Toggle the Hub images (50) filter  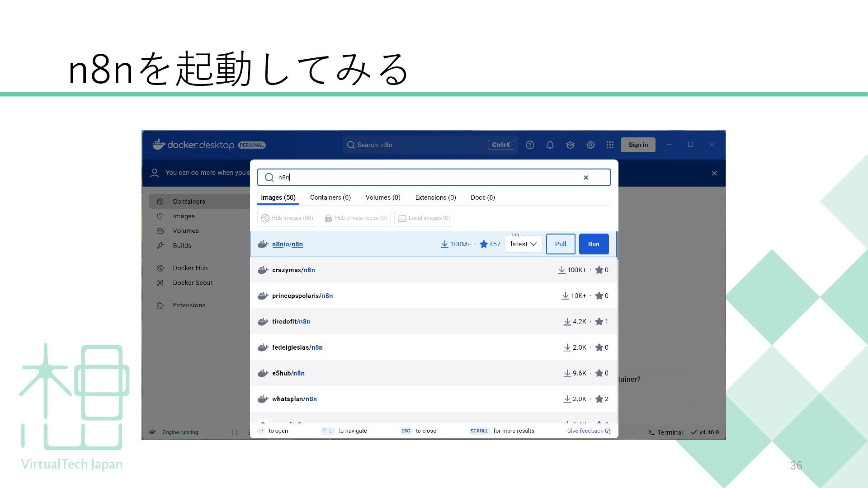[288, 218]
